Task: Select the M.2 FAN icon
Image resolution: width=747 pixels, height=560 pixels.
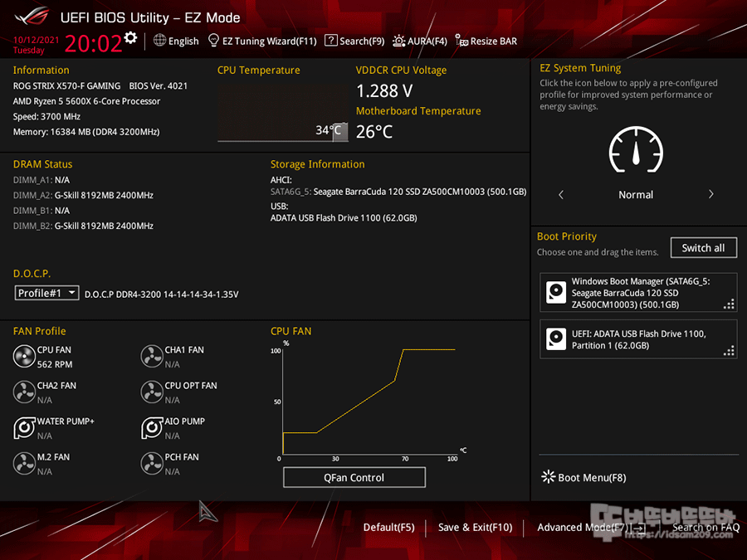Action: coord(24,463)
